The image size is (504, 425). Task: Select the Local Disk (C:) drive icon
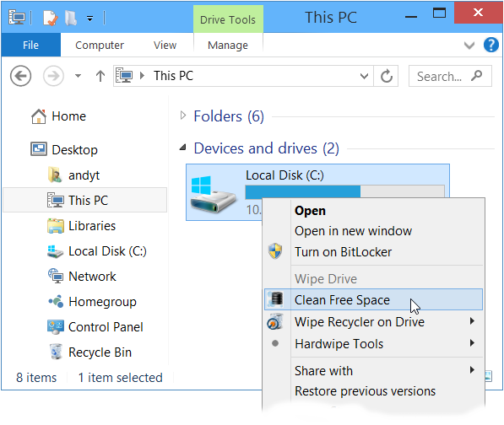point(213,195)
